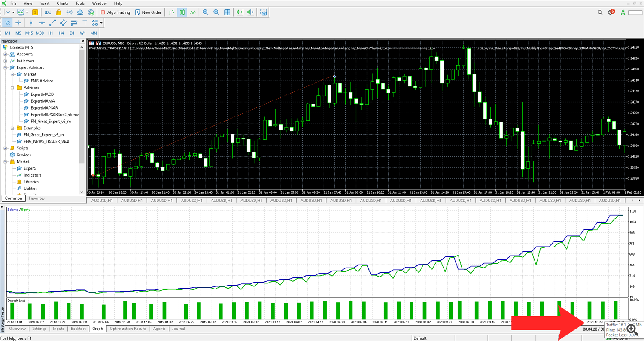
Task: Switch chart to line chart mode
Action: click(x=193, y=12)
